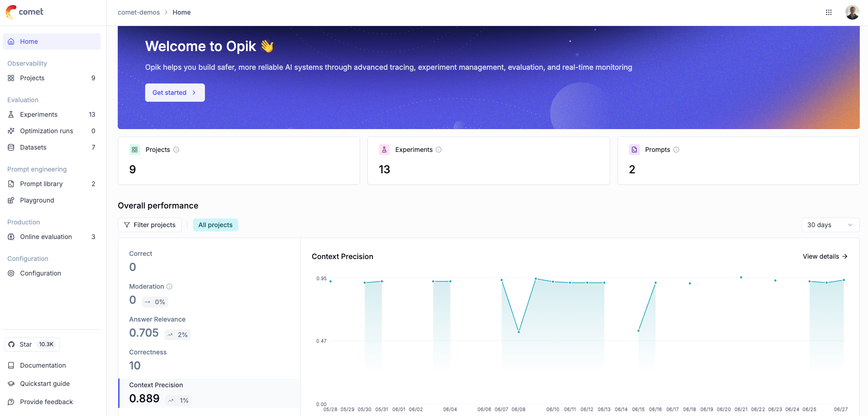Click the Quickstart guide graduation cap icon
This screenshot has height=416, width=868.
11,384
